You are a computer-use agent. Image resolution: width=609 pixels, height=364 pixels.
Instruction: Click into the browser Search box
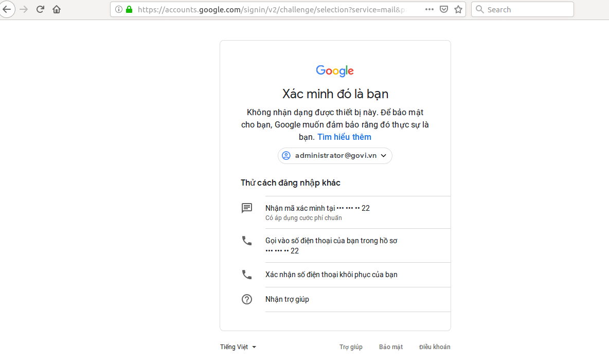523,9
